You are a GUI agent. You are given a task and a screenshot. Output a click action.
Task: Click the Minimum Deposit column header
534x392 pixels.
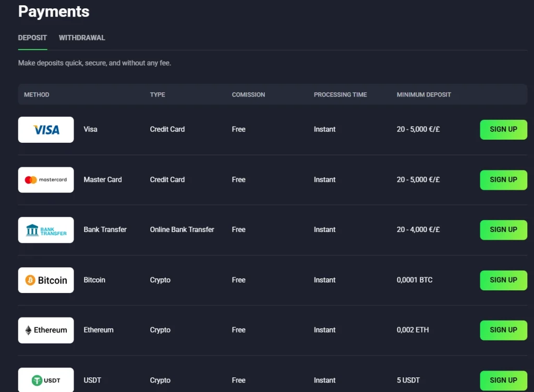click(x=423, y=94)
